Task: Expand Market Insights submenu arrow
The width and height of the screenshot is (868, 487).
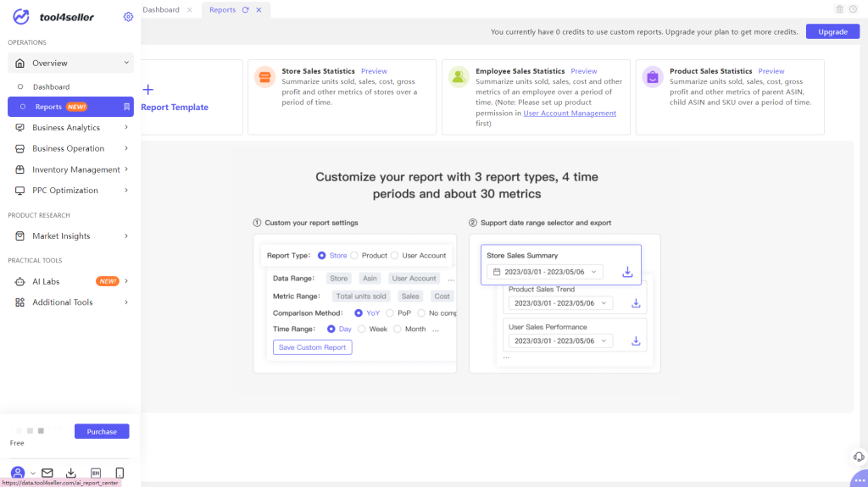Action: [x=126, y=235]
